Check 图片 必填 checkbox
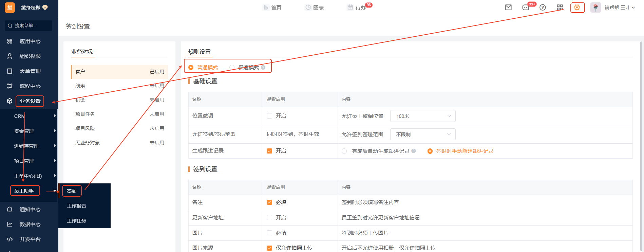Image resolution: width=644 pixels, height=252 pixels. point(270,233)
